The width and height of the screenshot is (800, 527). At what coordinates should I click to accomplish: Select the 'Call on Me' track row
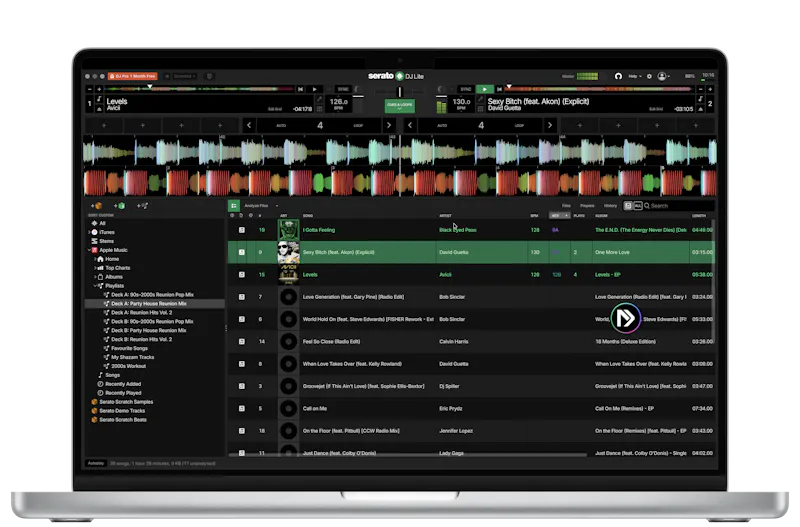tap(470, 409)
